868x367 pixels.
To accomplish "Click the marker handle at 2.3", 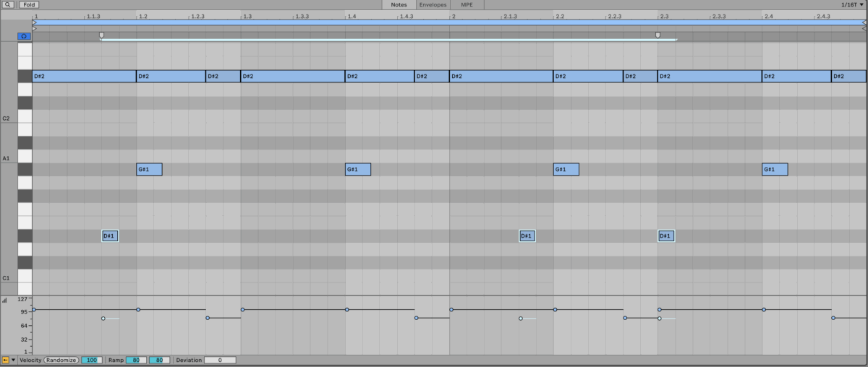I will 658,34.
